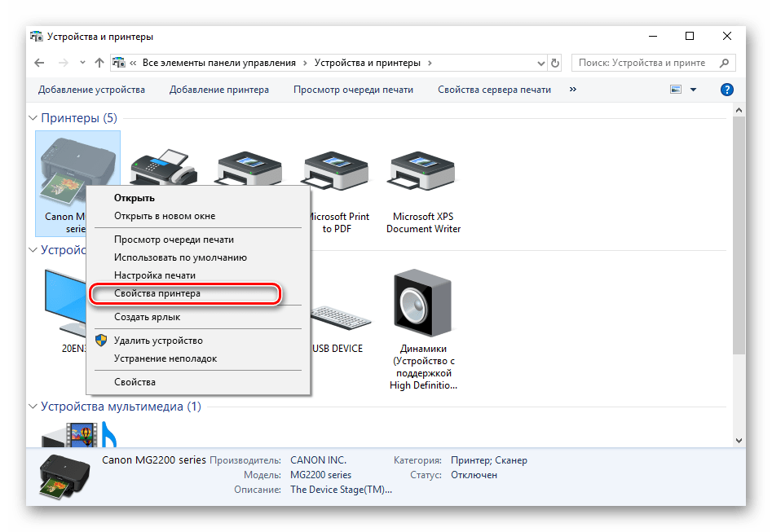This screenshot has width=772, height=532.
Task: Click Добавление принтера toolbar button
Action: 218,90
